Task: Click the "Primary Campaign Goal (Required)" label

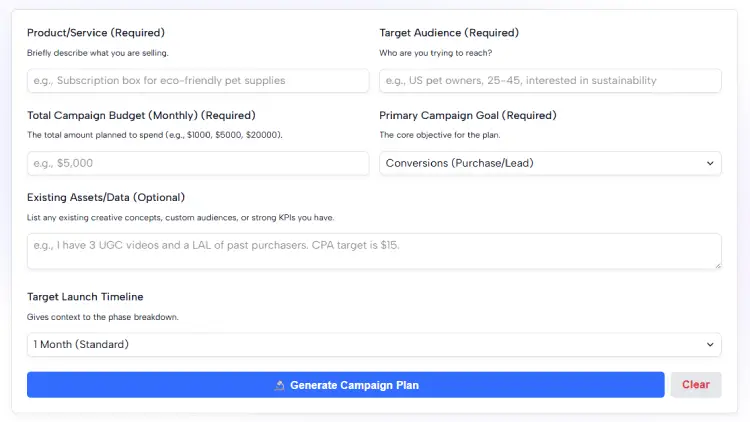Action: coord(468,115)
